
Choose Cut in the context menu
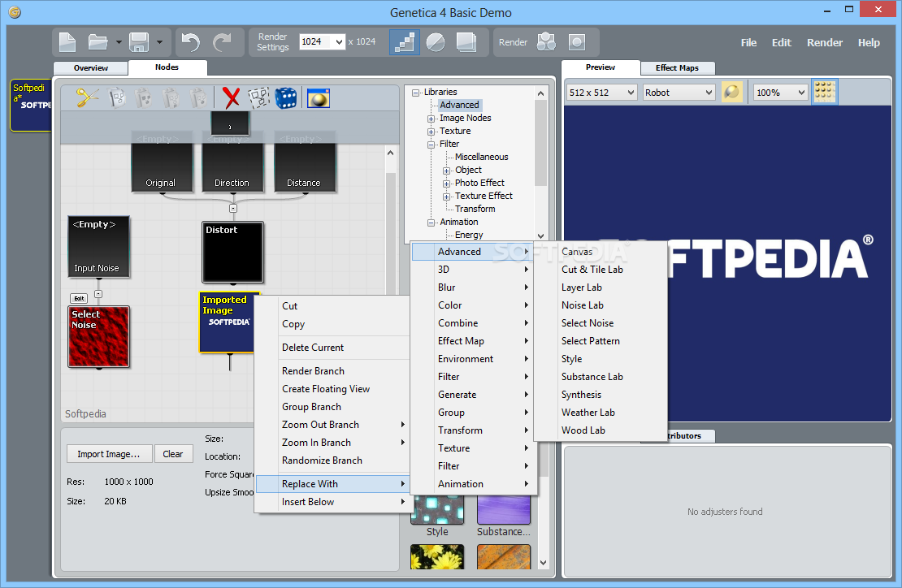click(332, 306)
